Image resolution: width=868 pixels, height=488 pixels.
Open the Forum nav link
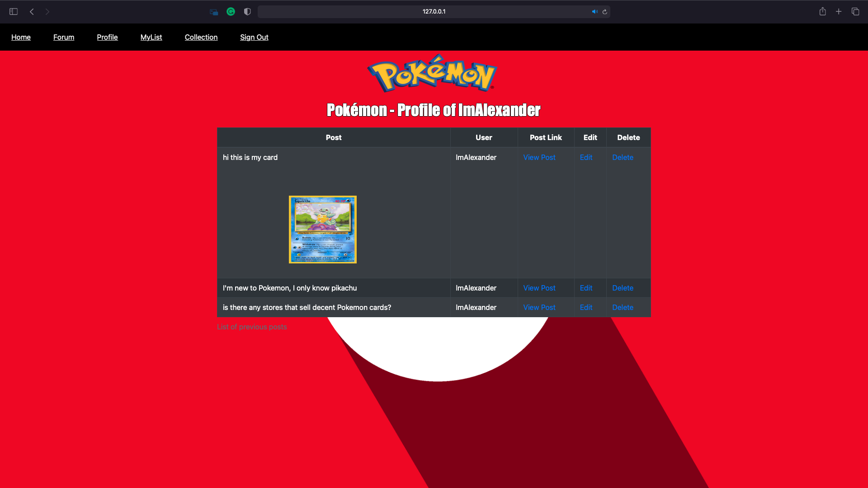tap(64, 37)
